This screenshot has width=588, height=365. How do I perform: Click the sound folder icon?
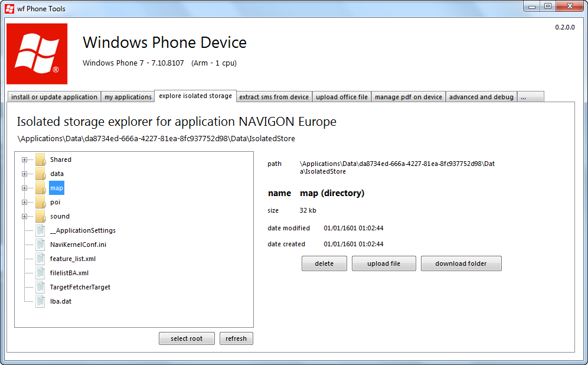[x=41, y=216]
